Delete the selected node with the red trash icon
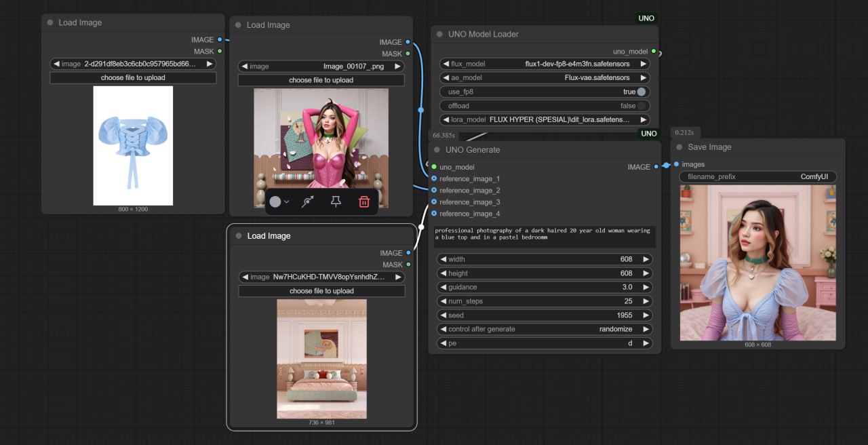The height and width of the screenshot is (445, 868). [x=364, y=201]
